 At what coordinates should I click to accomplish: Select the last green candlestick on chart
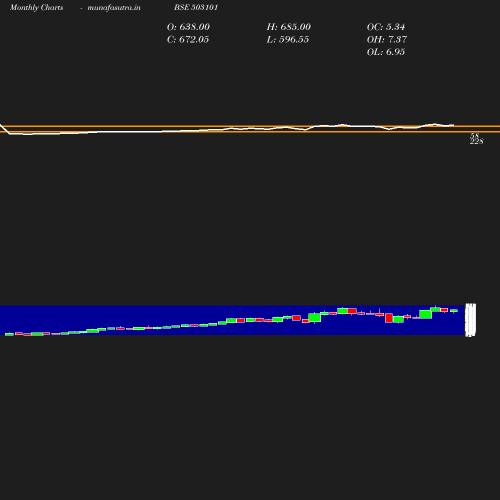click(454, 311)
